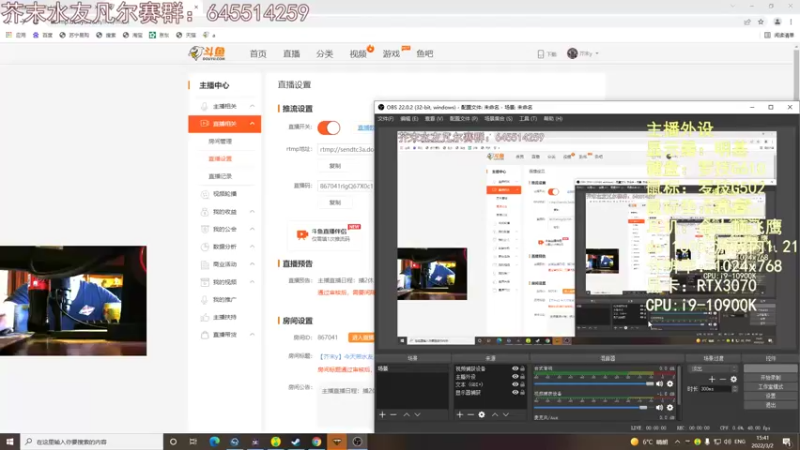Screen dimensions: 800x450
Task: Lock the 视频捕获设备 source
Action: pyautogui.click(x=522, y=368)
